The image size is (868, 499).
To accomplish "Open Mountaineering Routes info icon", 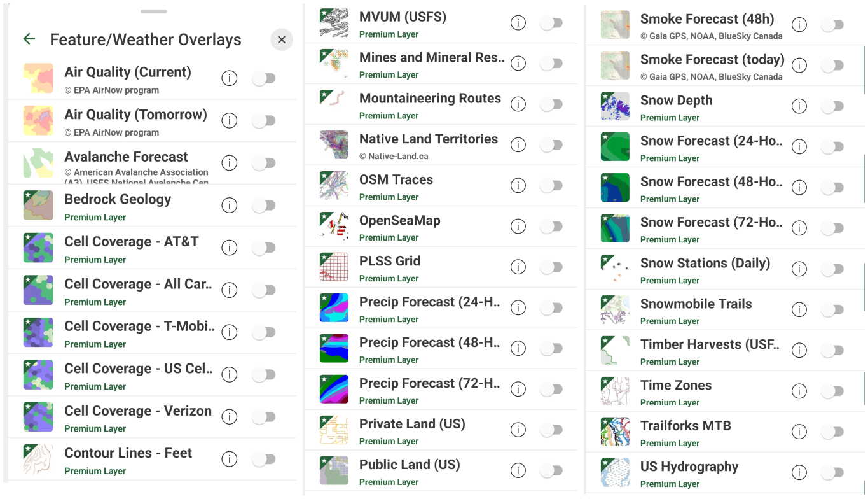I will 518,104.
